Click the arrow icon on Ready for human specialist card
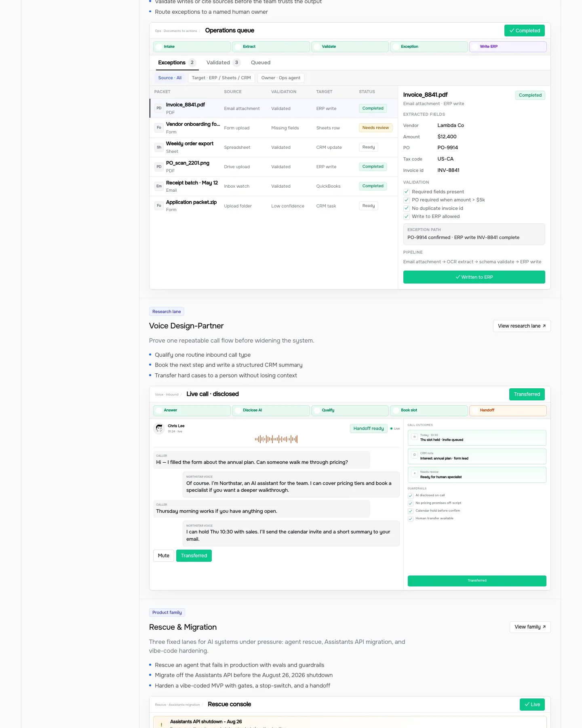This screenshot has width=582, height=728. click(414, 474)
